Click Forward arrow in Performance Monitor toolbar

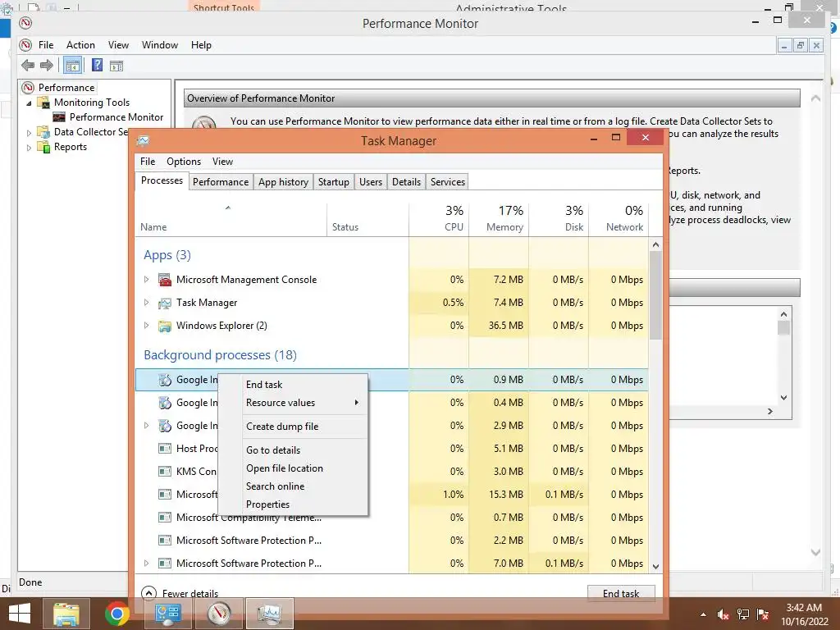click(x=47, y=66)
